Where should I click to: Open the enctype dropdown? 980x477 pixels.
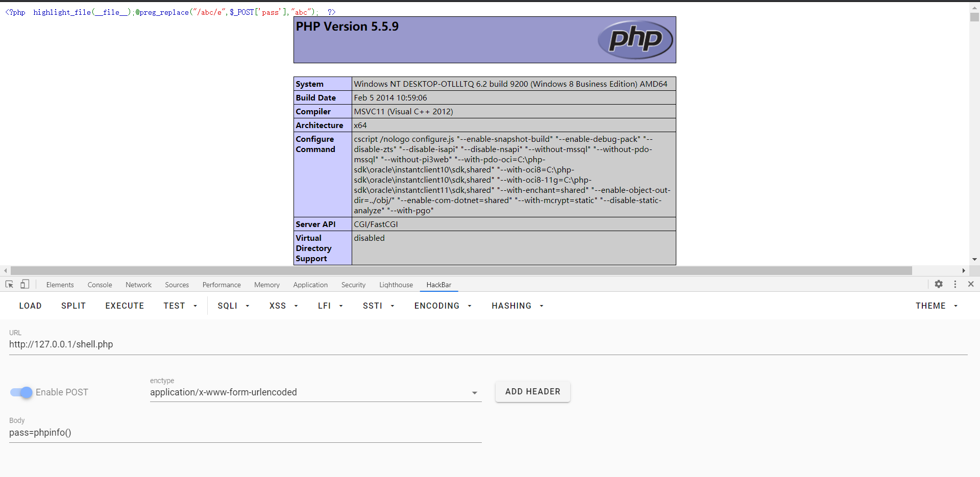pos(315,392)
